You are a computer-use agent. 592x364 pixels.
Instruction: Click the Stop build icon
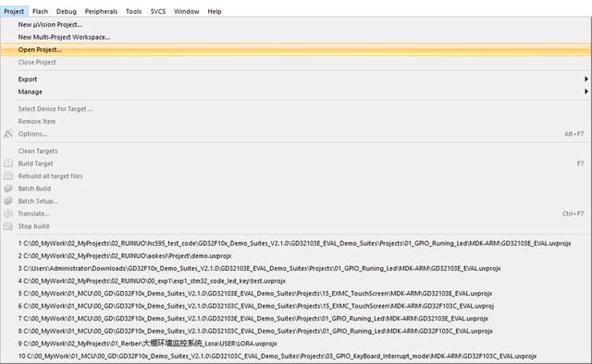point(8,226)
